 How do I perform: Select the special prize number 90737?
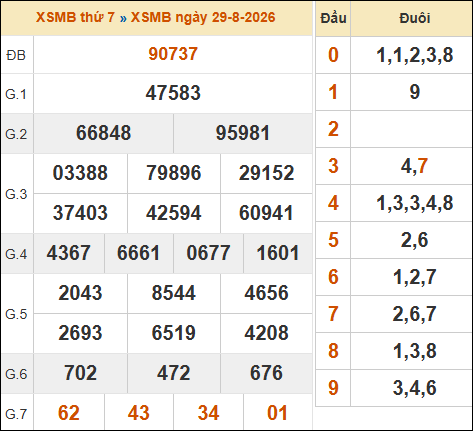tap(173, 54)
